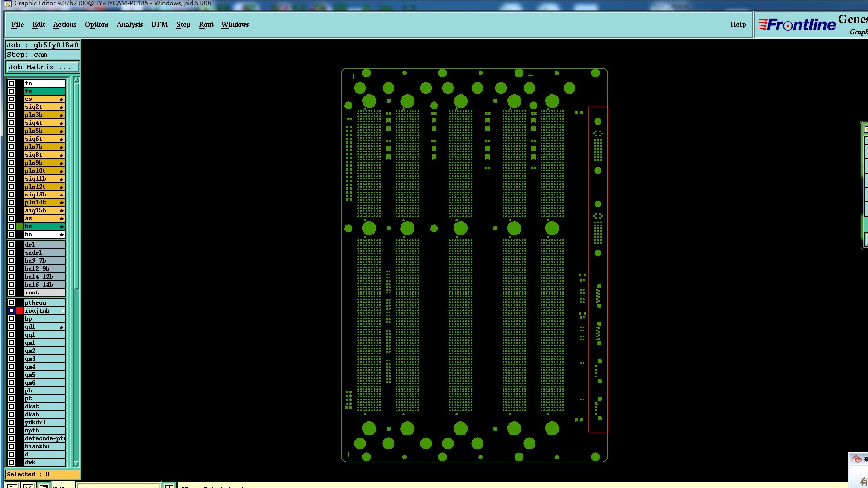Viewport: 868px width, 488px height.
Task: Toggle display checkbox for rout layer
Action: click(x=12, y=293)
